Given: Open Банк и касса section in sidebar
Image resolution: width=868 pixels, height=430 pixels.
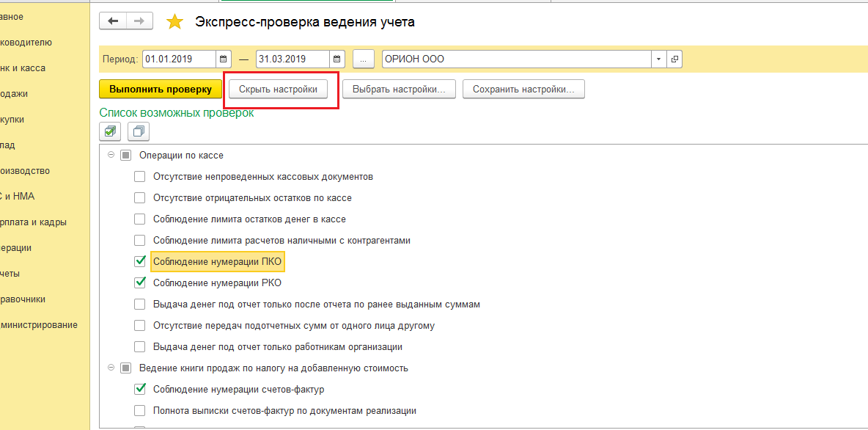Looking at the screenshot, I should [23, 68].
